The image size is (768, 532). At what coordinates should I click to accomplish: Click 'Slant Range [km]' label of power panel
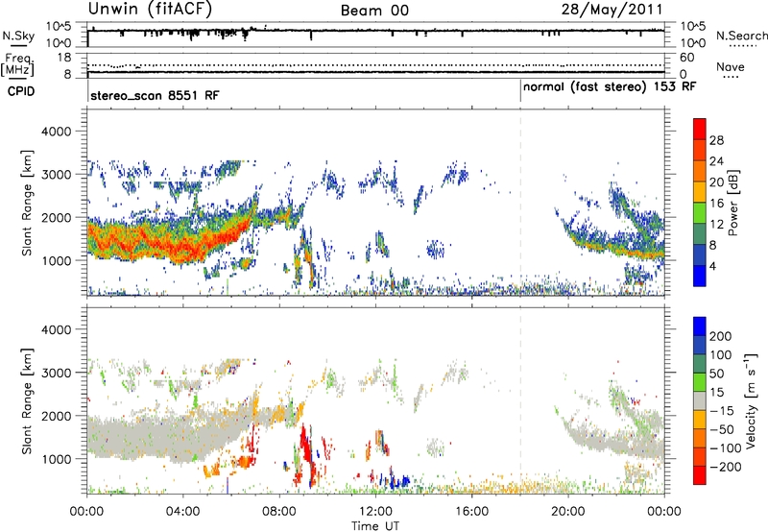27,203
